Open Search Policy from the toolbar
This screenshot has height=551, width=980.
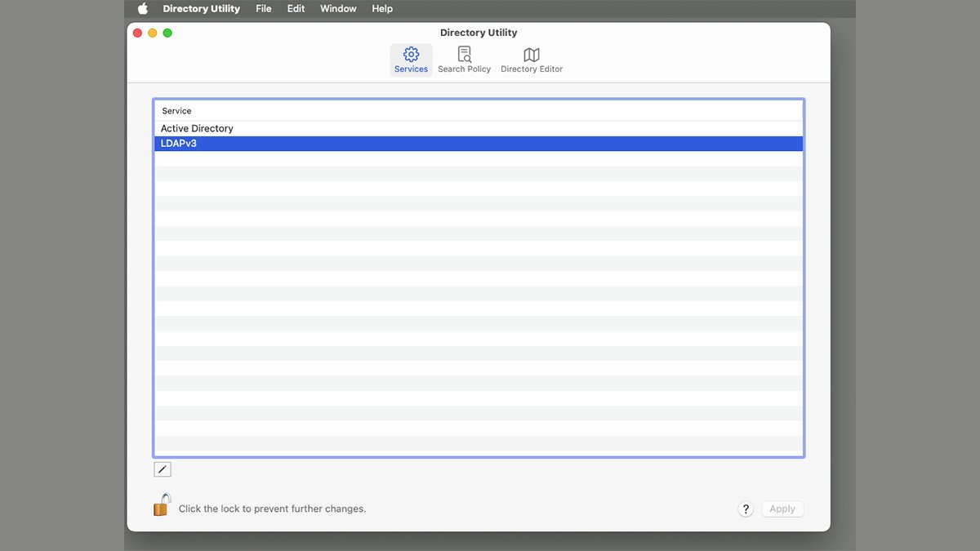pos(464,60)
